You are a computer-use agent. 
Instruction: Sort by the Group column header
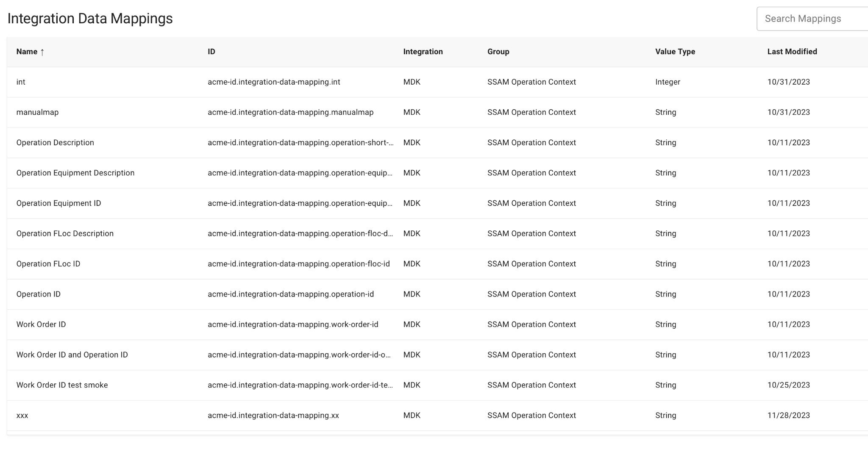coord(498,52)
